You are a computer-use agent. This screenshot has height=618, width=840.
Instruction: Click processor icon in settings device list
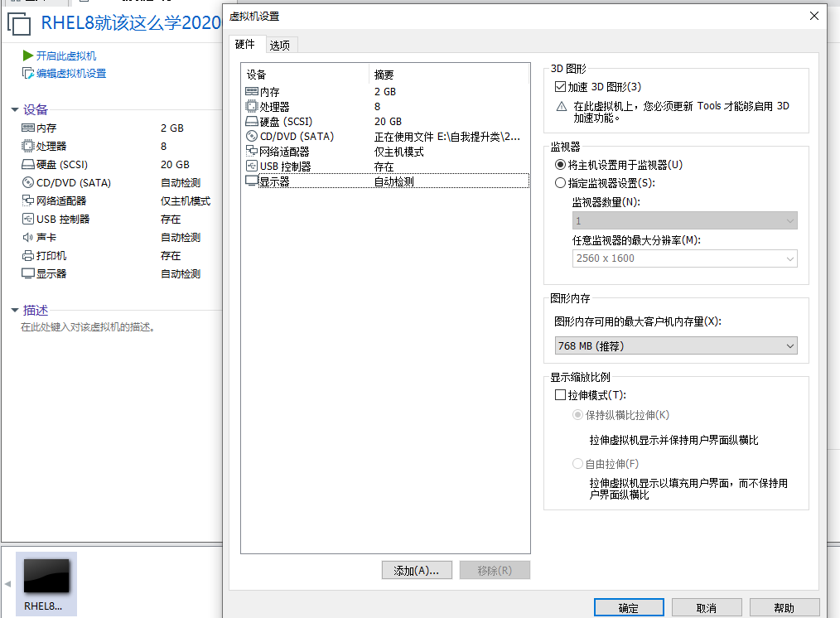pos(252,106)
